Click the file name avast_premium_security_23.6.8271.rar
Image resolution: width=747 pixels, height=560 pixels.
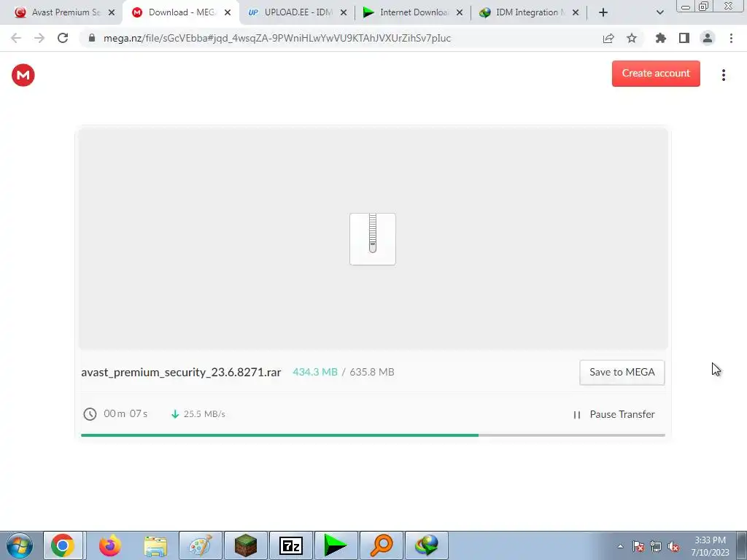coord(181,372)
